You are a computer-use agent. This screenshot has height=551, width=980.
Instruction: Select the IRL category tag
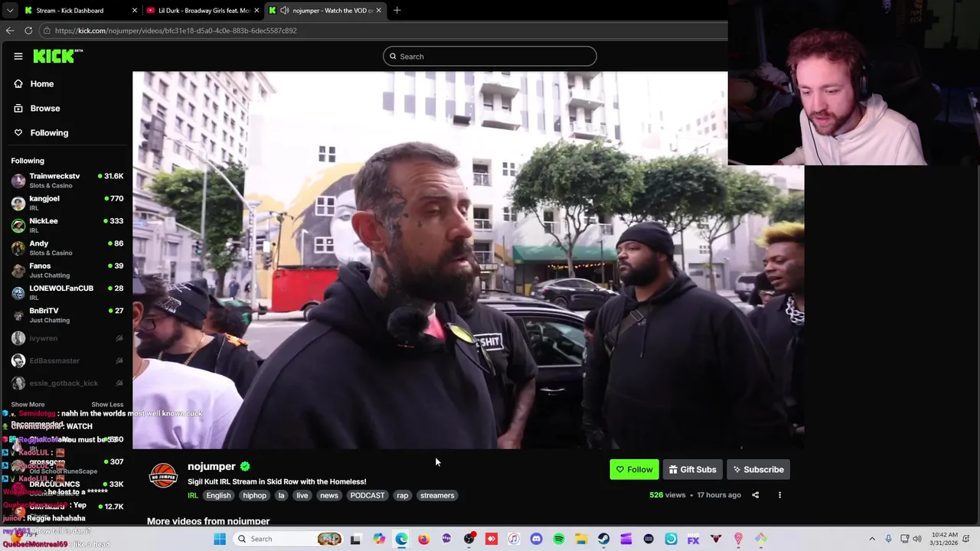click(193, 495)
